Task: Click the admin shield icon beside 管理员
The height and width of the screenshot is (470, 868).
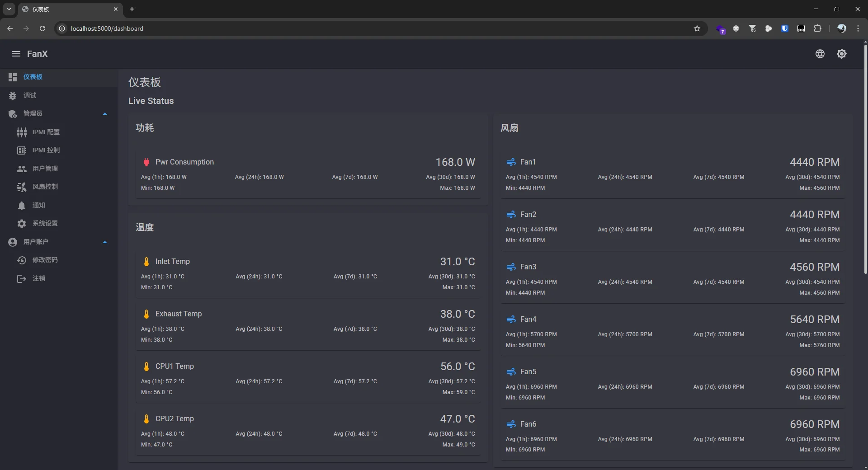Action: 13,114
